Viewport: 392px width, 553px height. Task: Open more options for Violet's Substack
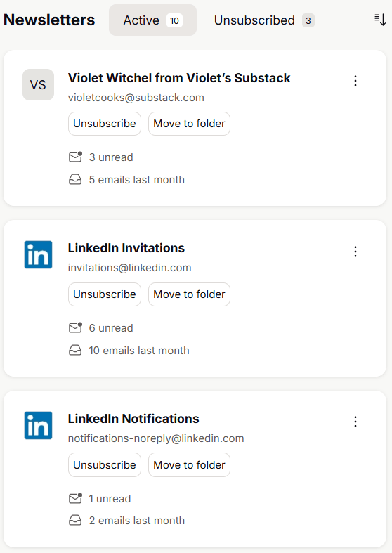pos(355,81)
